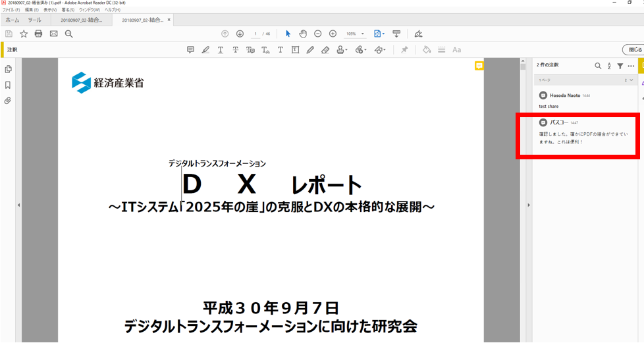Toggle the keep tool selected pin
This screenshot has height=343, width=644.
coord(404,49)
